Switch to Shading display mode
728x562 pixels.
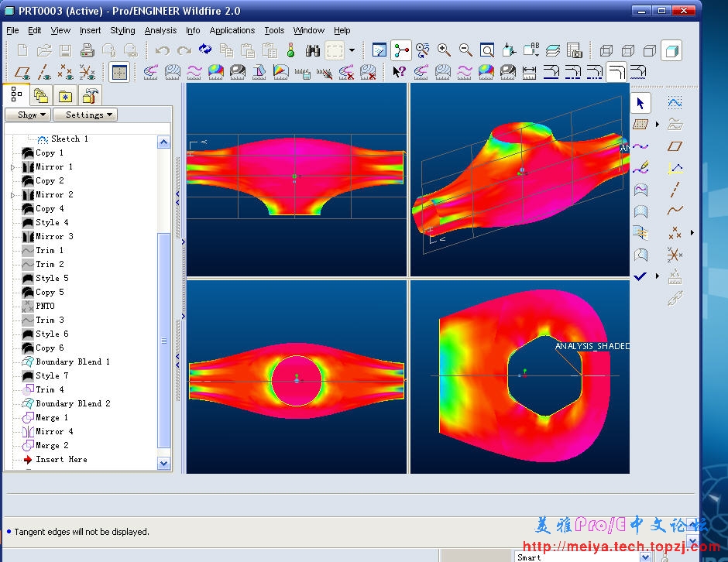pos(671,50)
